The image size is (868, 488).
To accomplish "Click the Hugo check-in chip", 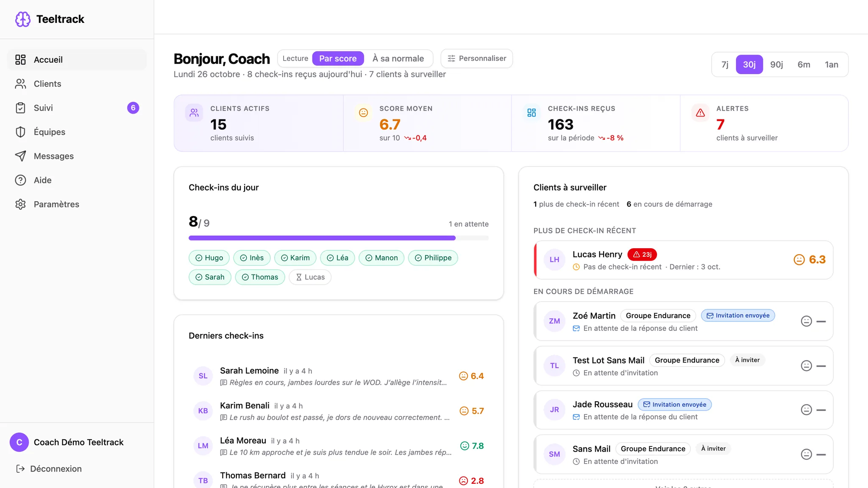I will coord(209,258).
